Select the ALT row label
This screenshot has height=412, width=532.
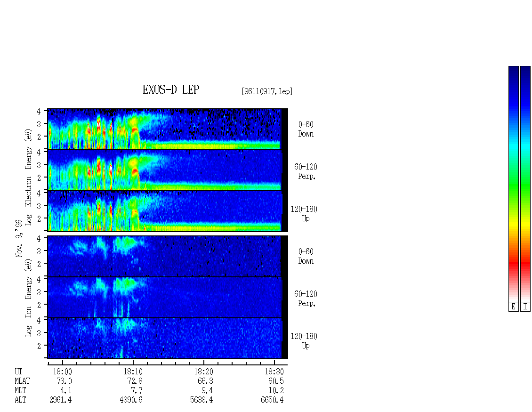pos(20,400)
